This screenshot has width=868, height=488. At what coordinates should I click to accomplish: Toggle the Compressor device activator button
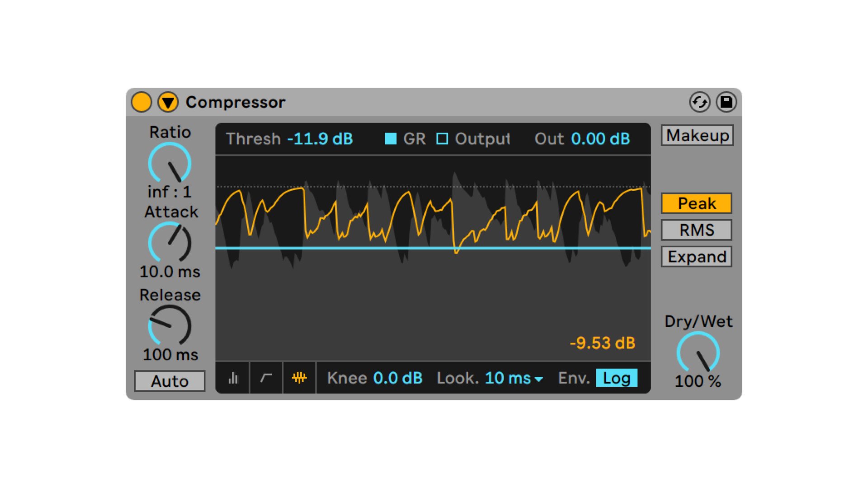coord(141,102)
